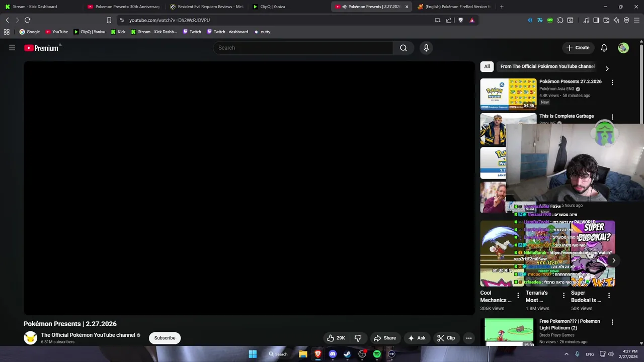Subscribe to The Official Pokémon YouTube channel
This screenshot has width=644, height=362.
(x=165, y=338)
